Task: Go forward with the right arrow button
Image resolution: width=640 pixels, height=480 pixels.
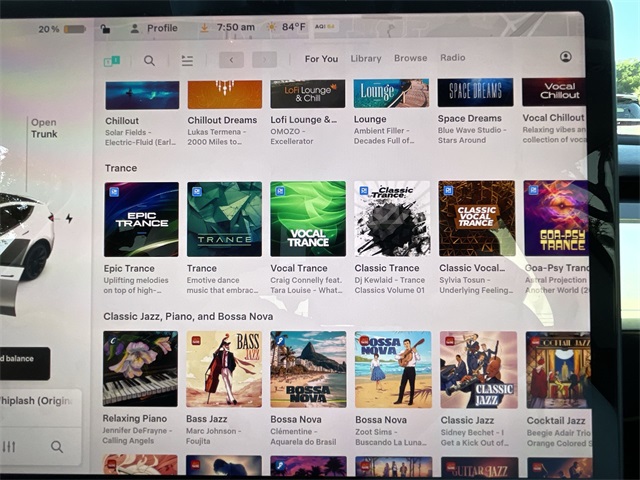Action: click(264, 60)
